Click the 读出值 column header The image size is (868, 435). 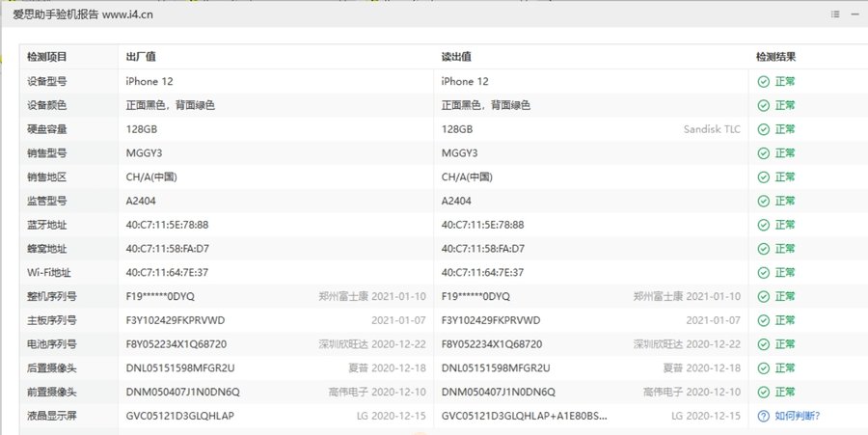coord(456,57)
